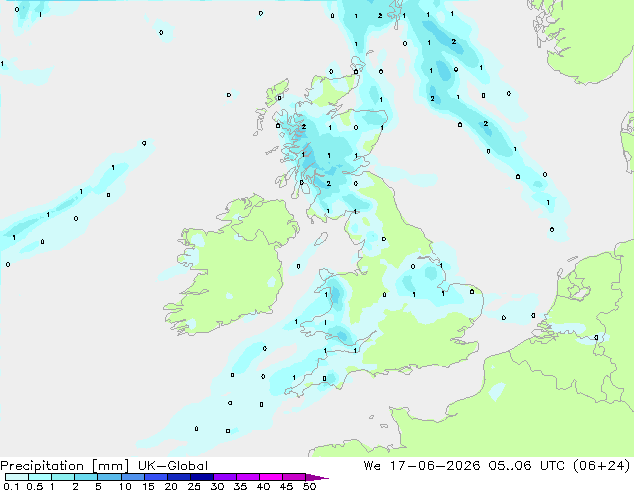Select the 35–40 mm legend swatch
This screenshot has width=634, height=490.
[248, 477]
